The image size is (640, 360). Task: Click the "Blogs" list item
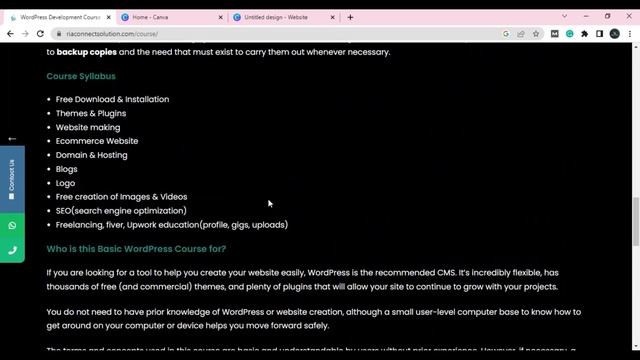tap(67, 169)
